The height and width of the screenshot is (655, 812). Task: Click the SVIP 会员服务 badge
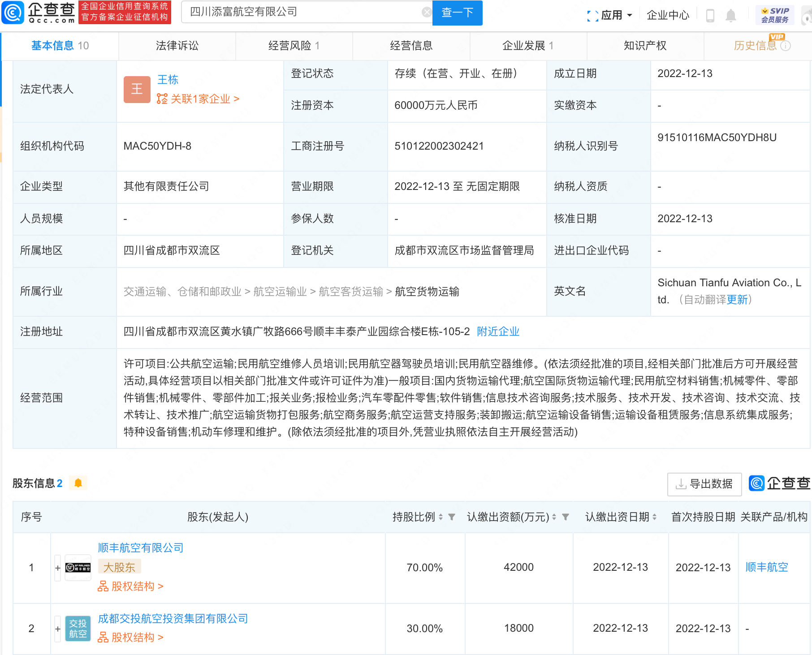pyautogui.click(x=775, y=15)
